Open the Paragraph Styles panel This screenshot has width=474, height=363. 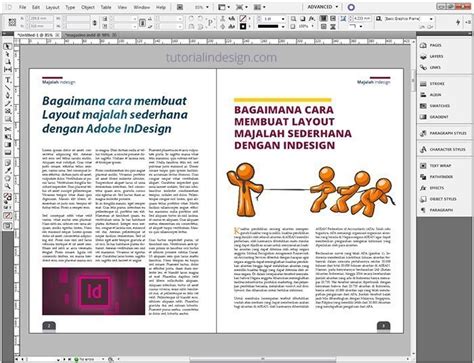[442, 133]
